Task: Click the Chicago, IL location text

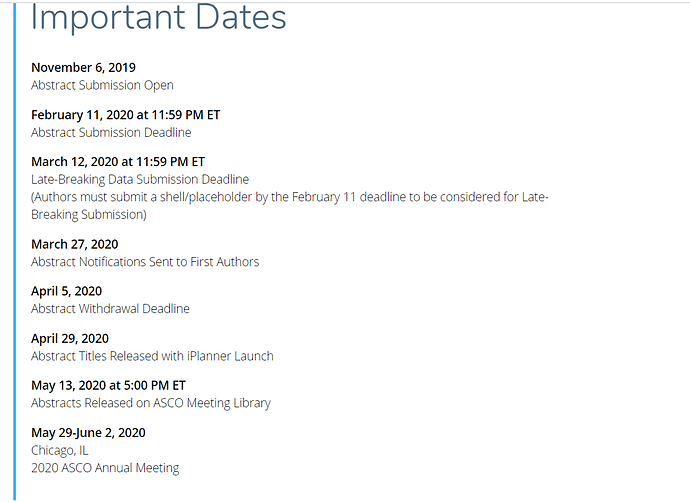Action: point(59,451)
